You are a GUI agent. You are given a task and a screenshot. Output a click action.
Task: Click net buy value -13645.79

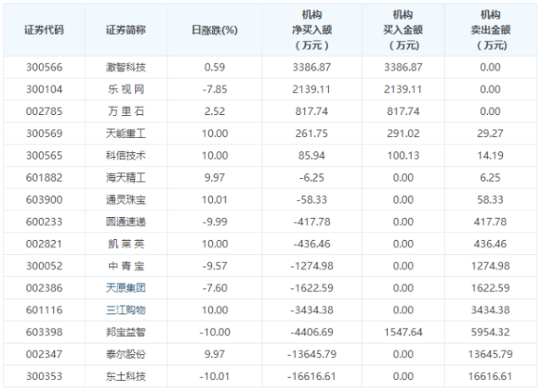pyautogui.click(x=312, y=354)
